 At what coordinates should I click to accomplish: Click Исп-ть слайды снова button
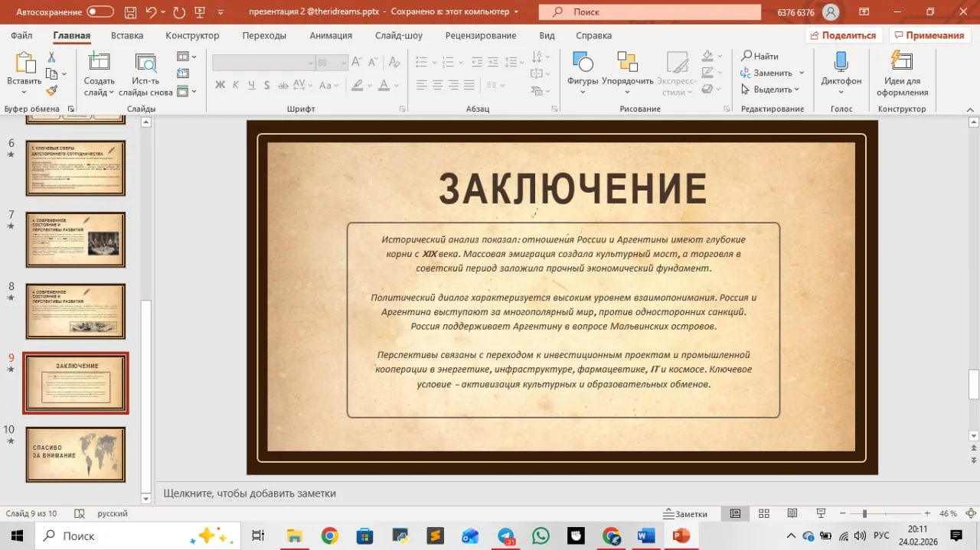145,75
